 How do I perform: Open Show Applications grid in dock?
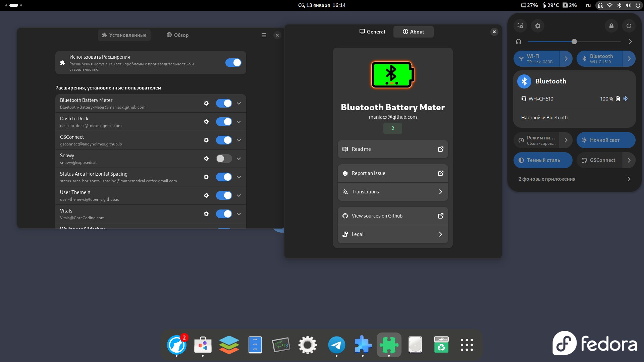point(467,345)
